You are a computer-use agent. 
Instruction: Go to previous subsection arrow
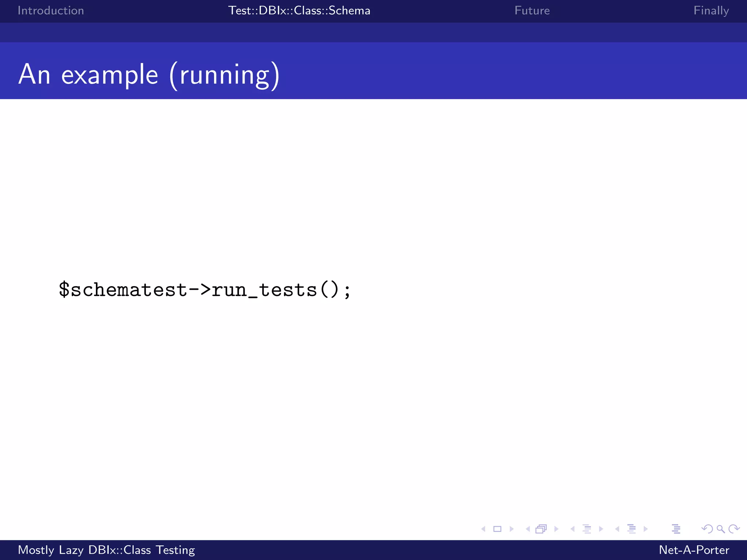pyautogui.click(x=573, y=529)
